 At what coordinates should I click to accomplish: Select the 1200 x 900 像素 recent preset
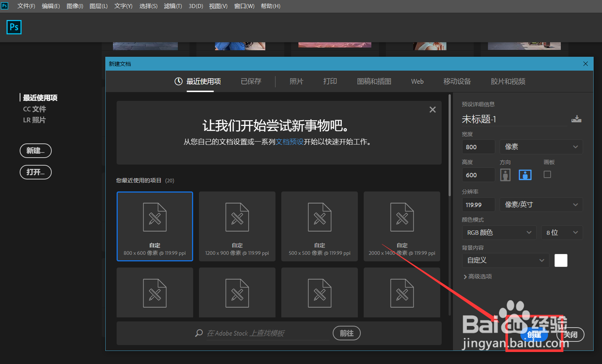pos(237,226)
